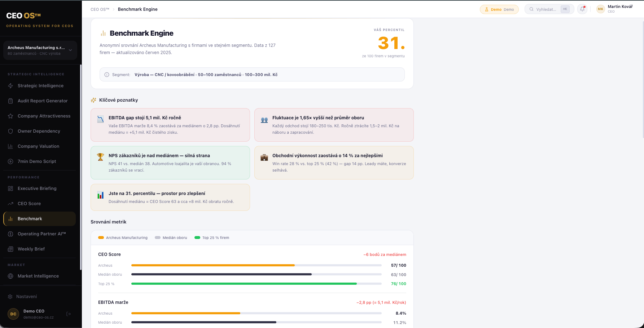Image resolution: width=644 pixels, height=328 pixels.
Task: Click Company Valuation chart icon
Action: (x=10, y=146)
